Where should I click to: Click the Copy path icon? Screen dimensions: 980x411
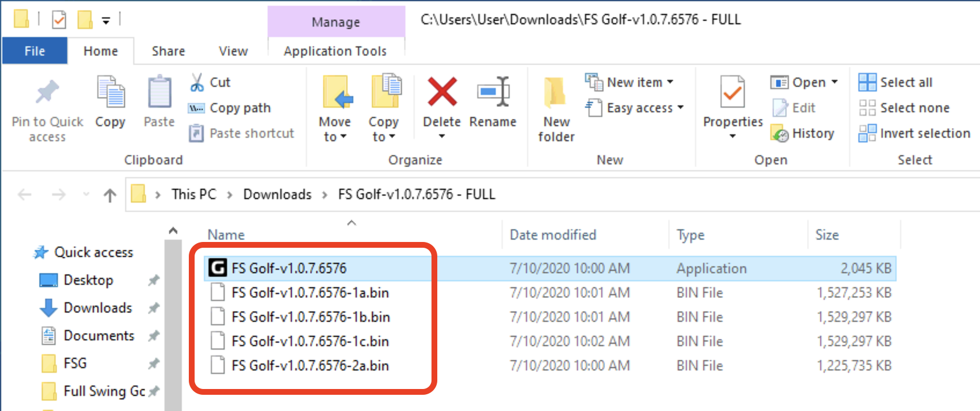pos(196,108)
